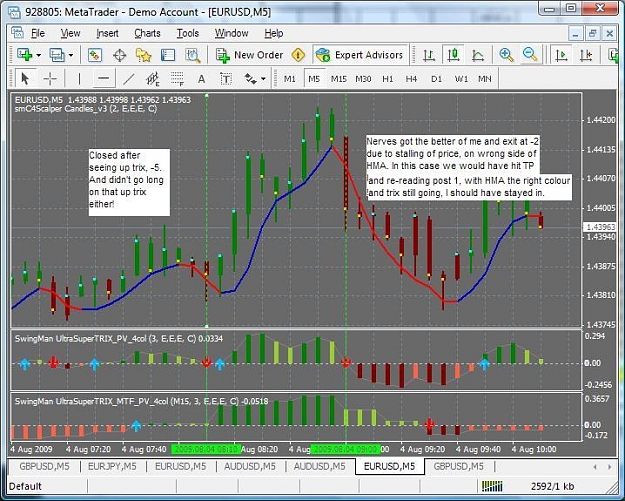
Task: Switch timeframe to H4
Action: tap(411, 79)
